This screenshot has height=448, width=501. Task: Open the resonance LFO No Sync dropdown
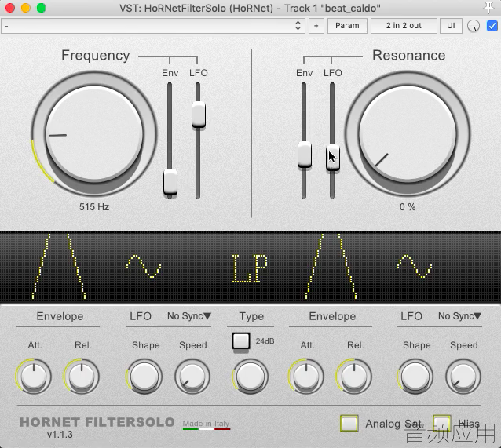pos(459,316)
